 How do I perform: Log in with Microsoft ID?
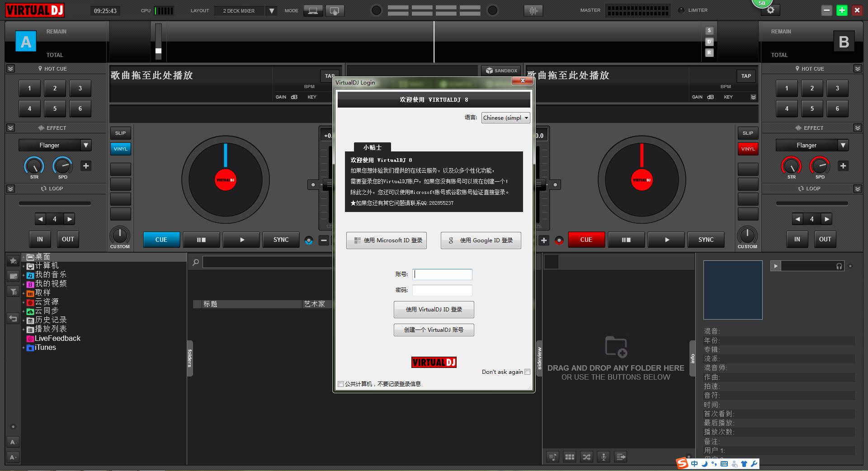[x=387, y=240]
